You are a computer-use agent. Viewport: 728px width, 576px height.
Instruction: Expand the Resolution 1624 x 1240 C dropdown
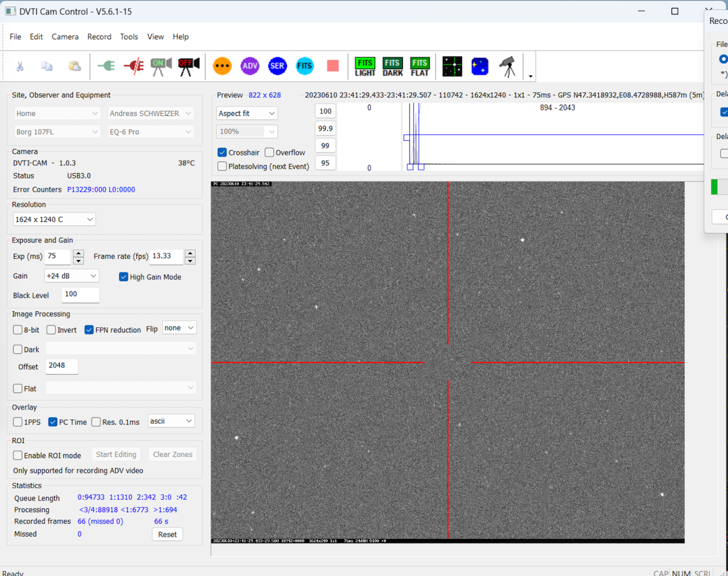tap(54, 219)
